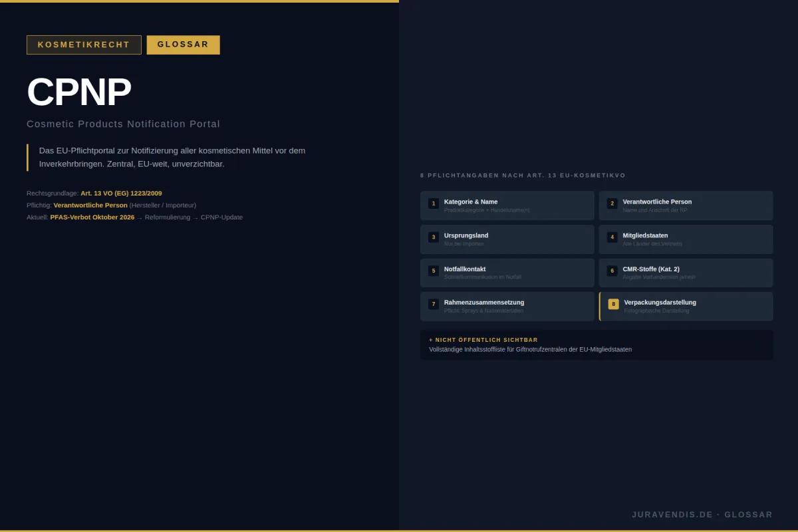Select the 'Ursprungsland' card title
The image size is (798, 532).
466,235
